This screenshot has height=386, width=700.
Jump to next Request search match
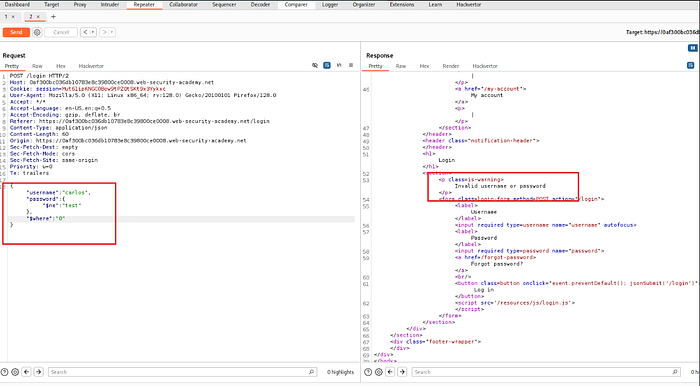coord(39,372)
